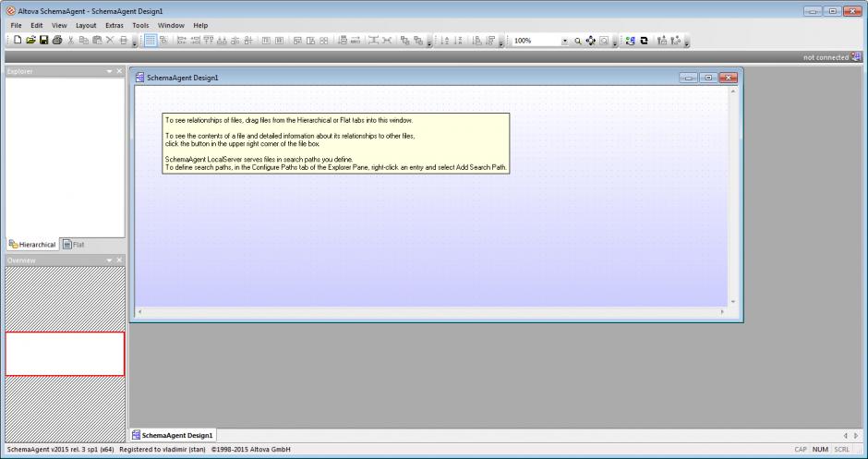Copy selection using toolbar copy icon
This screenshot has height=459, width=868.
pyautogui.click(x=84, y=41)
